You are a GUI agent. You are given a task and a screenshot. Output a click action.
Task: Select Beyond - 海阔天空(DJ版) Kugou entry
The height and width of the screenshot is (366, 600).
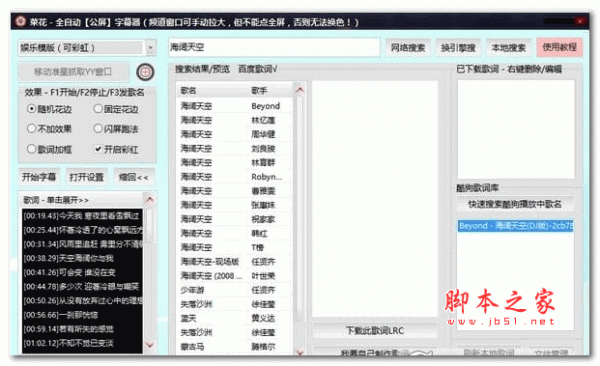coord(516,225)
